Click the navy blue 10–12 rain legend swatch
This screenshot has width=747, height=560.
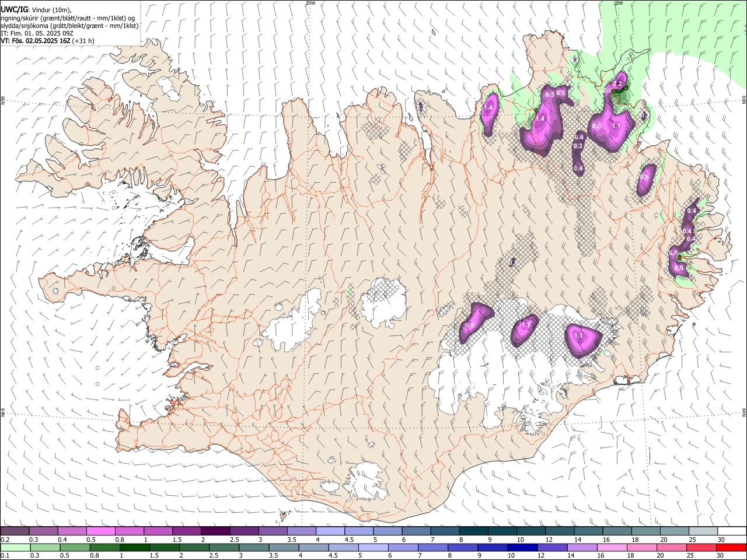pos(521,547)
